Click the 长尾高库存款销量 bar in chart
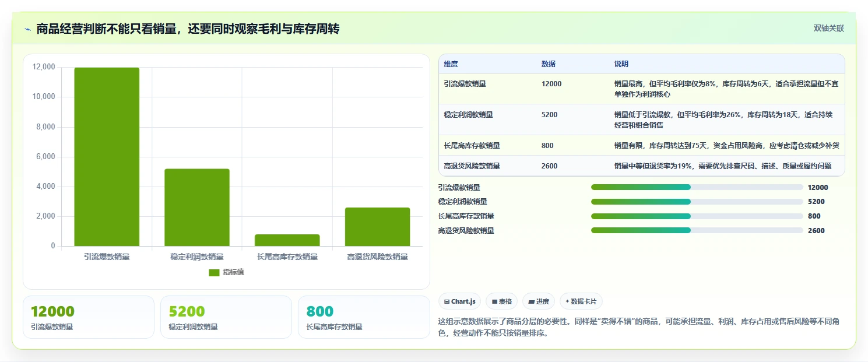 [287, 240]
